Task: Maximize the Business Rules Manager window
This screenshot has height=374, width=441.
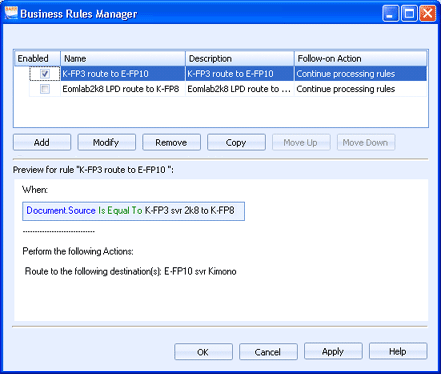Action: [409, 14]
